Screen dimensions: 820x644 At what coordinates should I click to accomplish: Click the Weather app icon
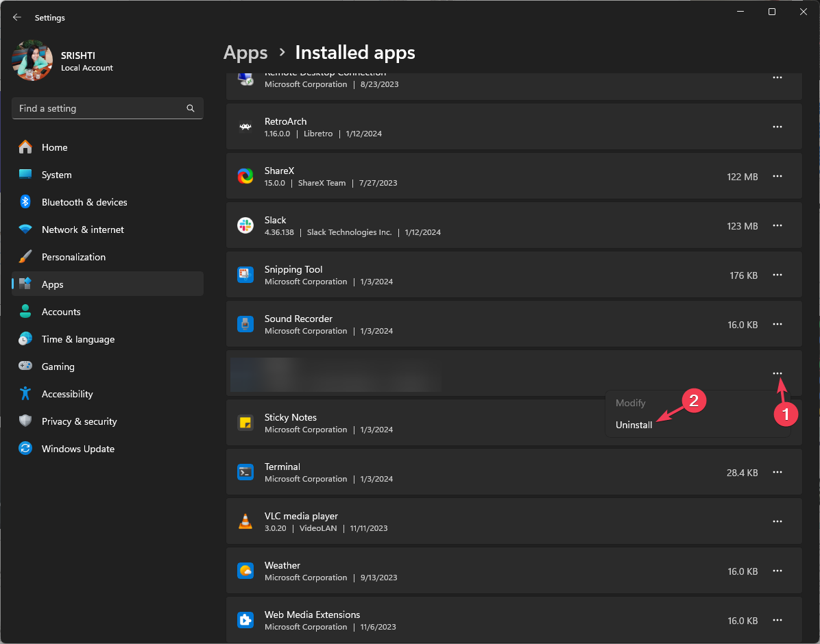coord(245,571)
